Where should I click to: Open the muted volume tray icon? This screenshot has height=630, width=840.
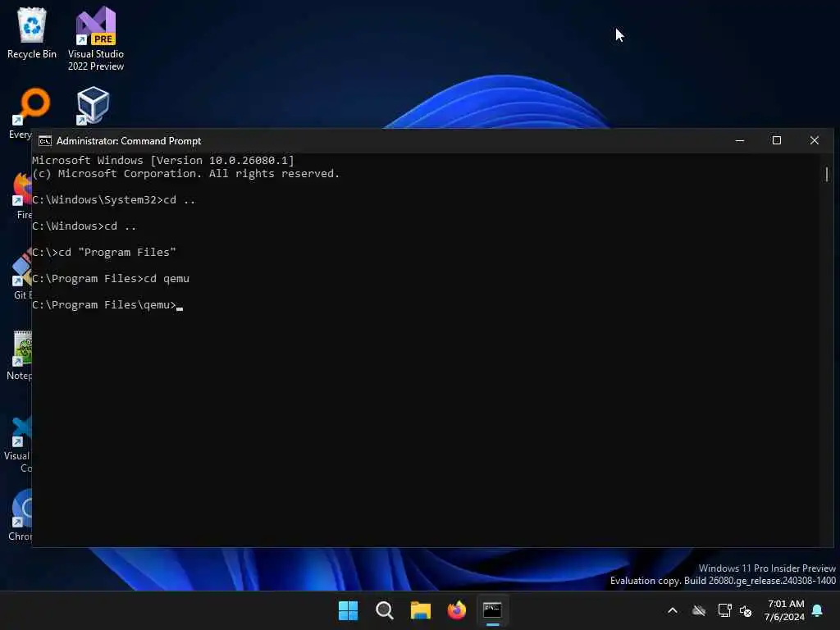(746, 610)
